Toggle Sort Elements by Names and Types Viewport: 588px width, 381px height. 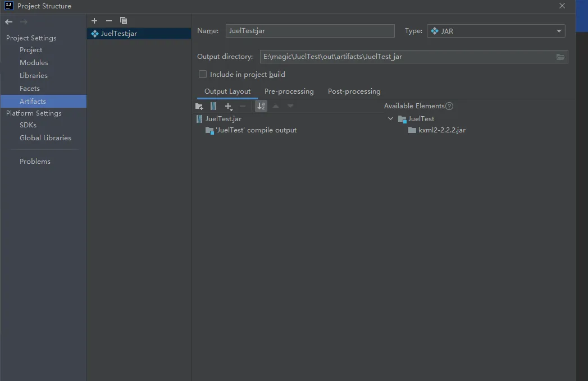tap(261, 106)
